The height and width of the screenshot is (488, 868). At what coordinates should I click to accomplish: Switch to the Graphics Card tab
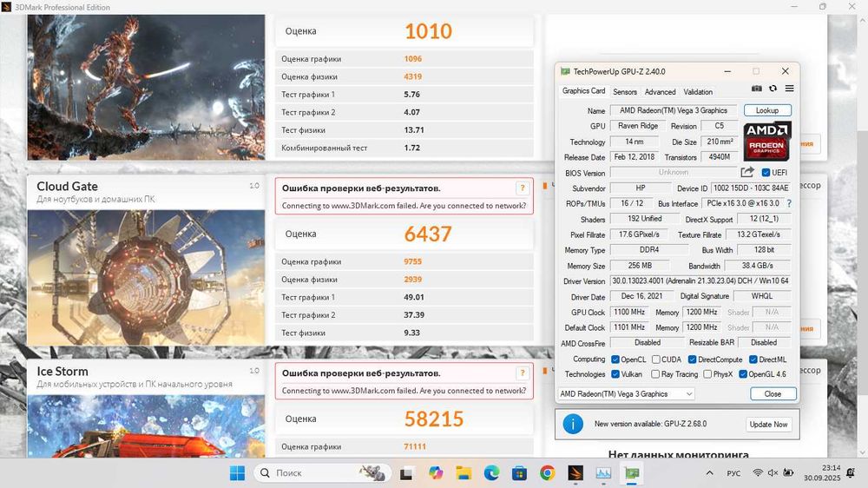click(x=583, y=91)
